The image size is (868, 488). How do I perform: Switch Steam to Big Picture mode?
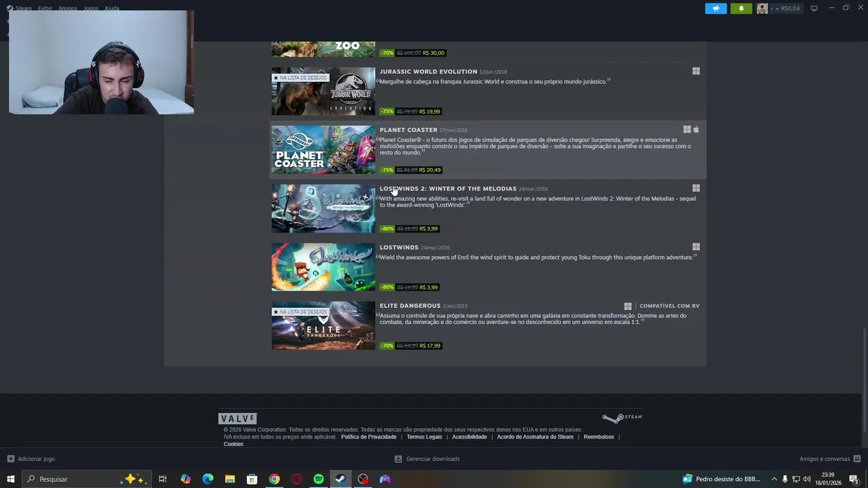point(814,8)
